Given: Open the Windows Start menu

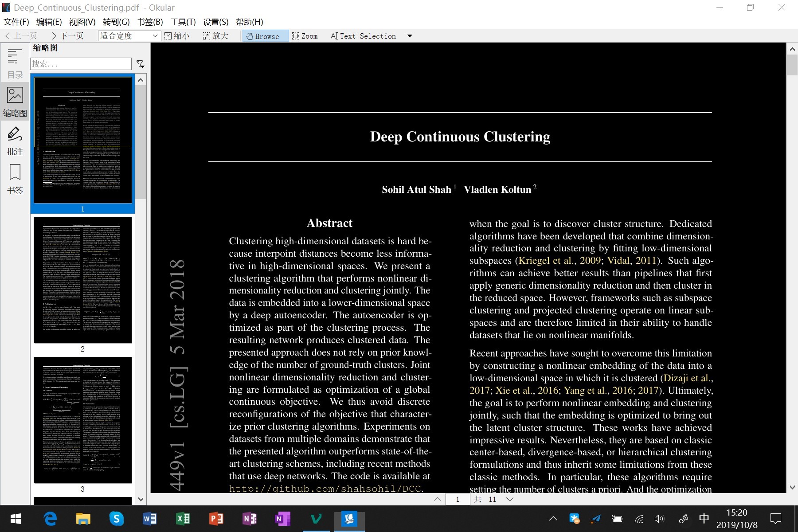Looking at the screenshot, I should (x=16, y=519).
